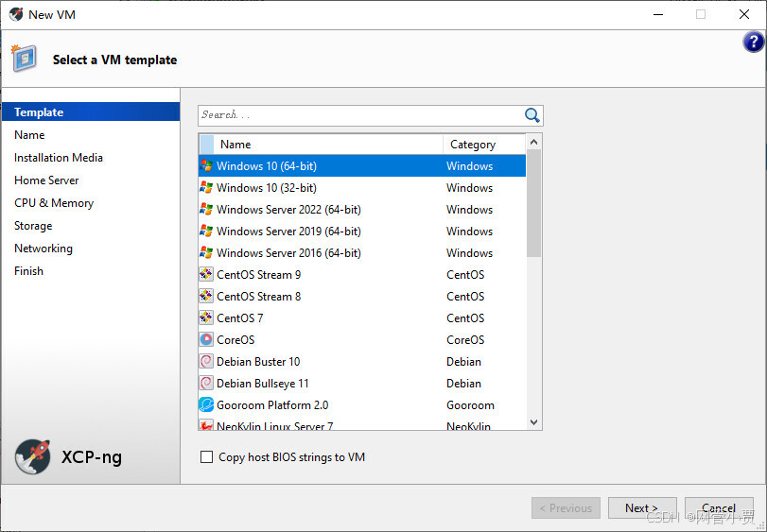Click the Windows 10 (32-bit) template icon

206,188
